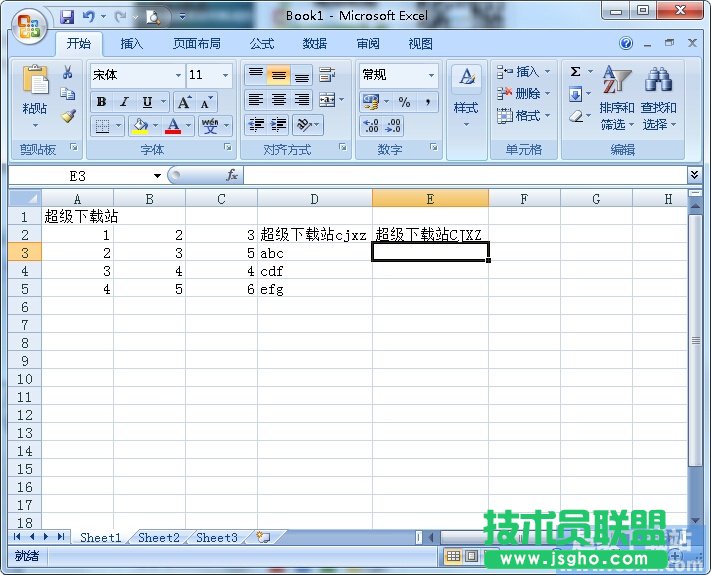Click the yellow fill color bucket
The height and width of the screenshot is (575, 711).
pos(139,126)
